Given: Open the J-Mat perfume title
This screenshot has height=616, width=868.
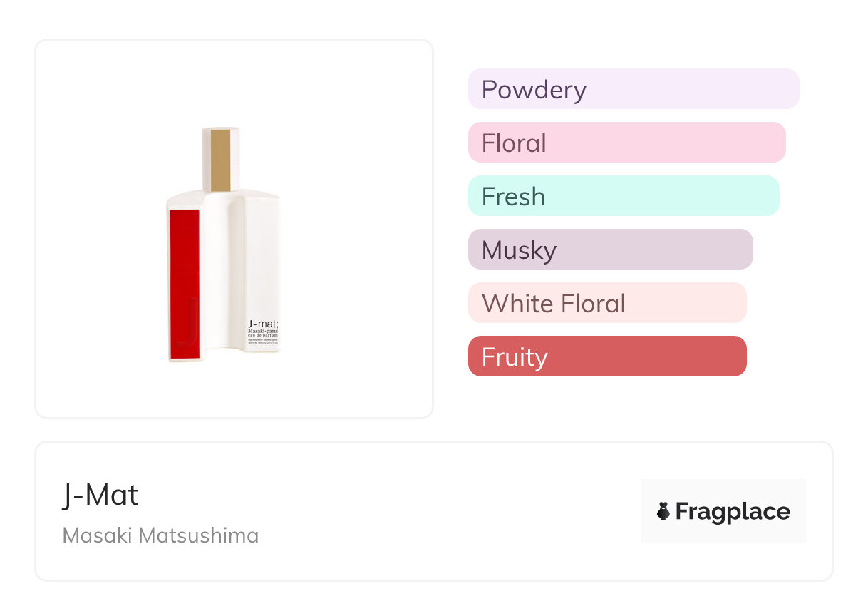Looking at the screenshot, I should (100, 496).
